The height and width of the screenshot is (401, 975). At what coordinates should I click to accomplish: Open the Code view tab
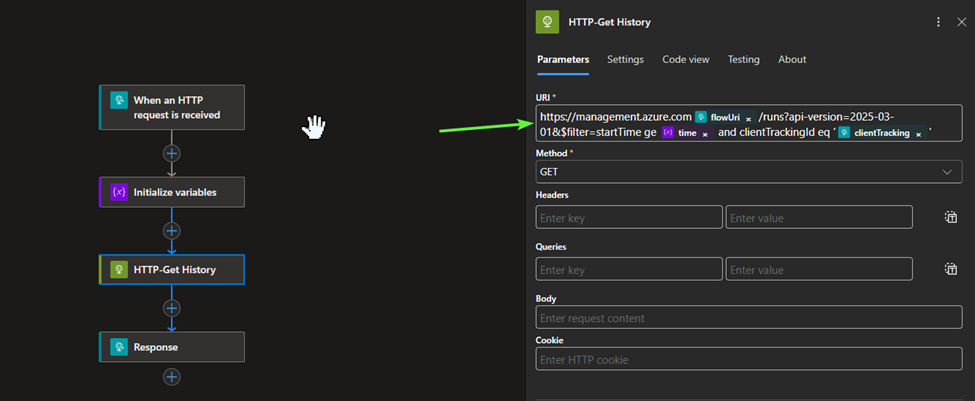tap(686, 60)
